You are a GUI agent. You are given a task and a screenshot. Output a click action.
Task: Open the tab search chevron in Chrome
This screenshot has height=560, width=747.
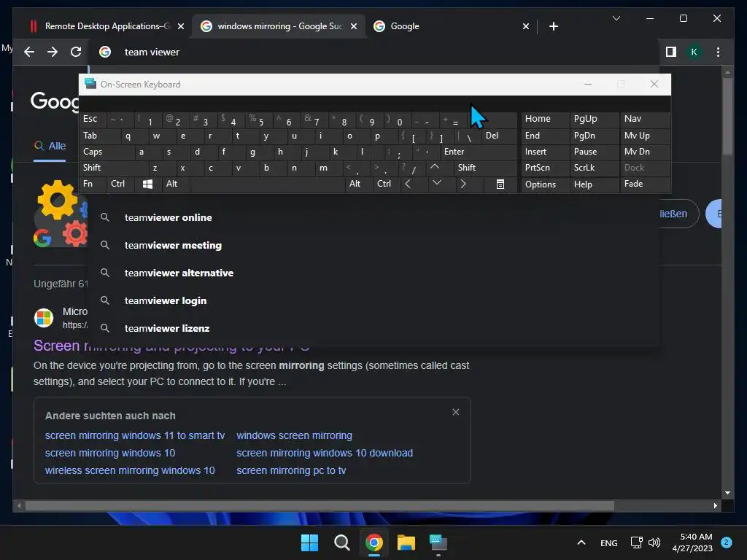coord(616,18)
